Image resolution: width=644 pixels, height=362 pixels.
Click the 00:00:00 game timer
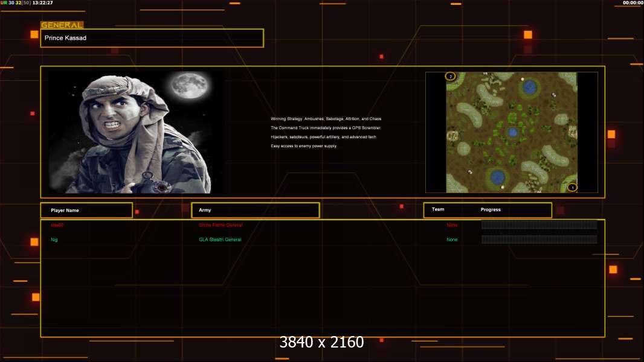point(633,2)
